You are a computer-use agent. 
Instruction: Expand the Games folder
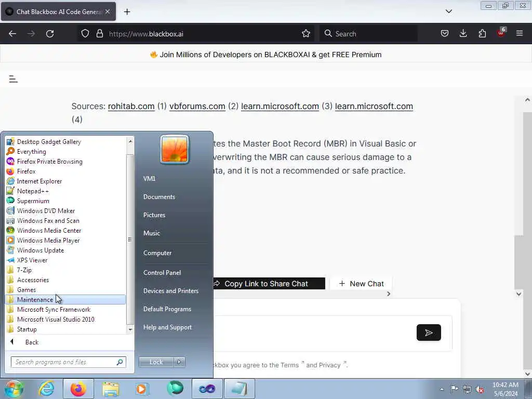(x=26, y=289)
